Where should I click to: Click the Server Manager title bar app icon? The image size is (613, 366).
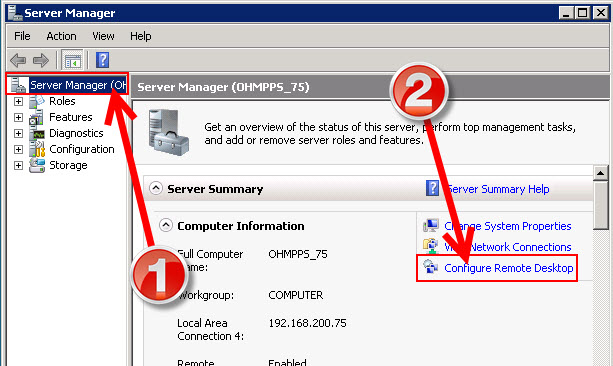tap(15, 13)
